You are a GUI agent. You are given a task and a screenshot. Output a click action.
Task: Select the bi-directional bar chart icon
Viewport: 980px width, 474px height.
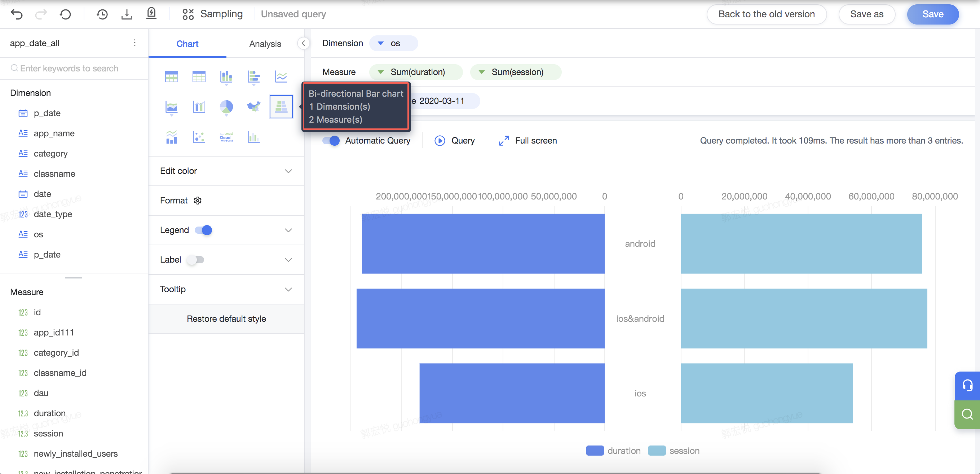click(281, 107)
